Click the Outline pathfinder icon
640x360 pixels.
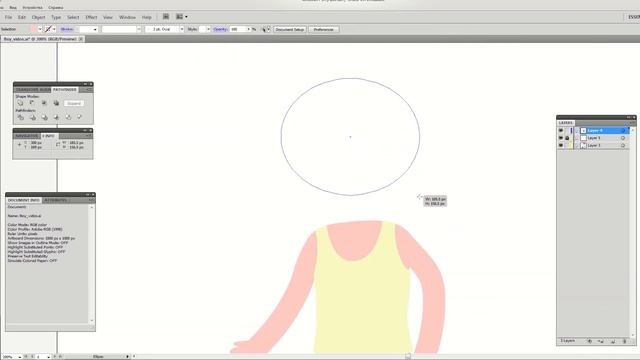point(68,118)
